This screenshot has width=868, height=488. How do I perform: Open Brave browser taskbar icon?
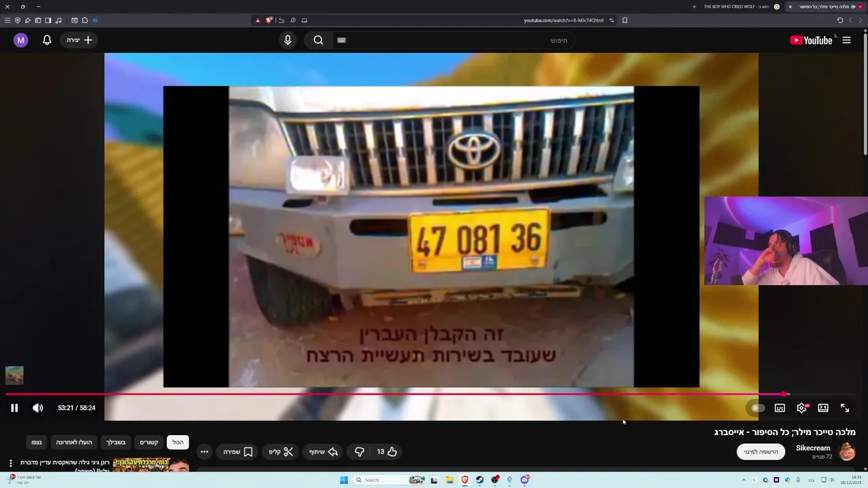tap(465, 480)
